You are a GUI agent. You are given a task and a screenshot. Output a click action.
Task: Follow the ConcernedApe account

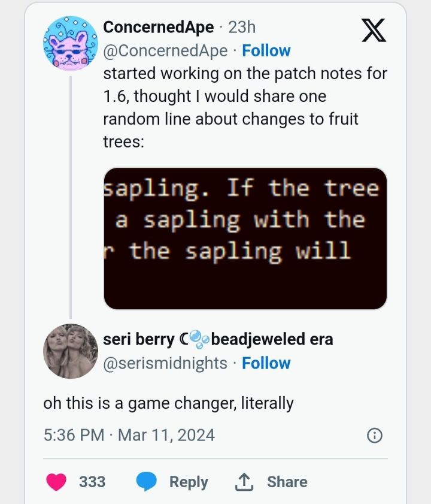point(266,51)
